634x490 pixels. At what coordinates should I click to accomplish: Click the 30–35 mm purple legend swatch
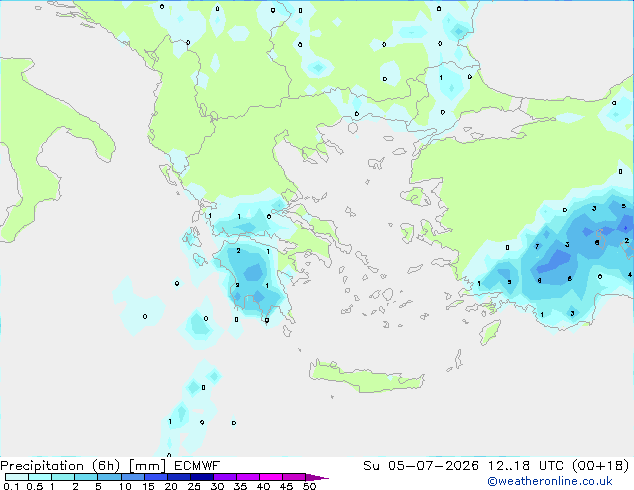(x=224, y=477)
